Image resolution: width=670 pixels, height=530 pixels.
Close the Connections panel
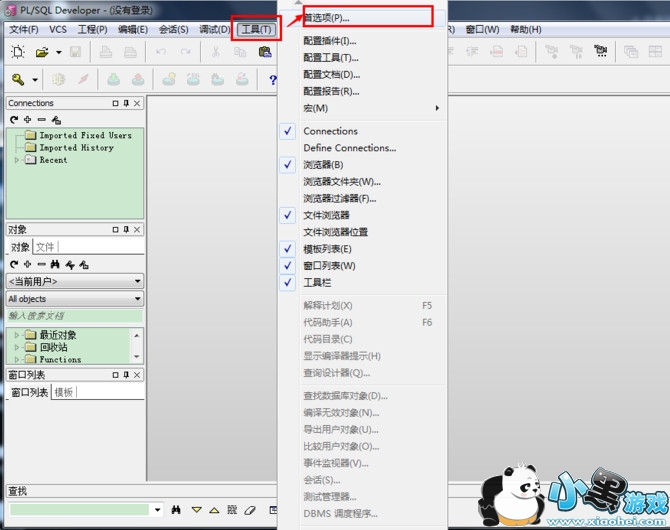click(x=137, y=103)
